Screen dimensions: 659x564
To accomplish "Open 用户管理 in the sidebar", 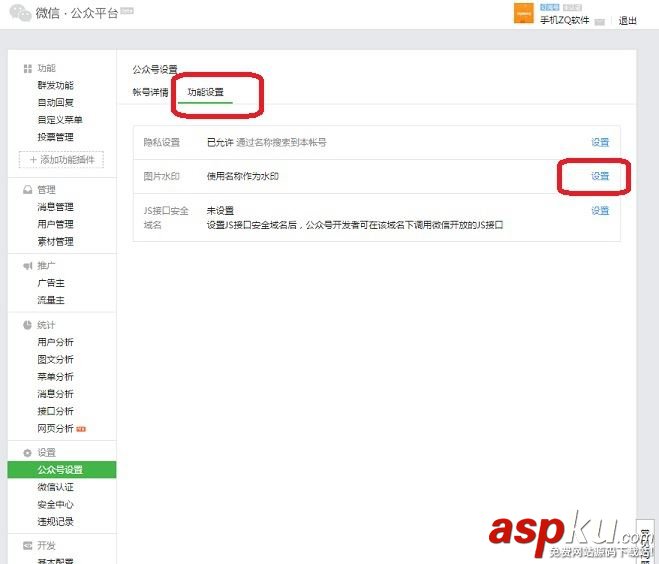I will click(55, 224).
